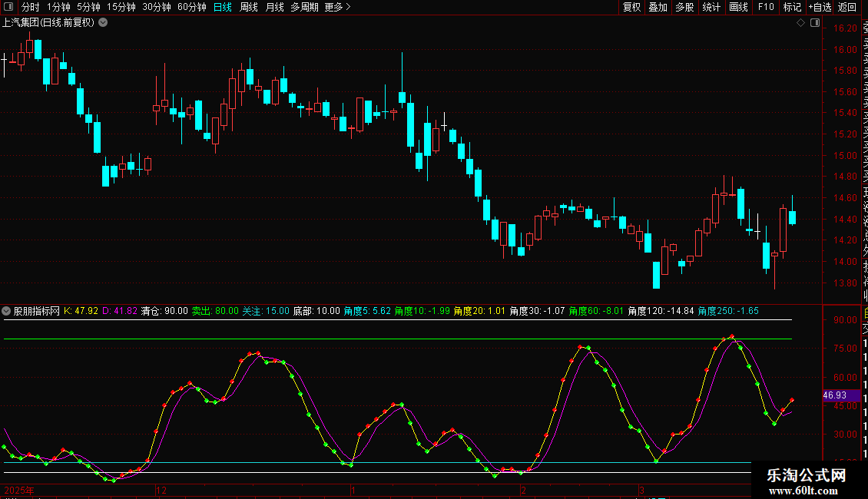
Task: Select the 15分钟 period tab
Action: pos(121,7)
